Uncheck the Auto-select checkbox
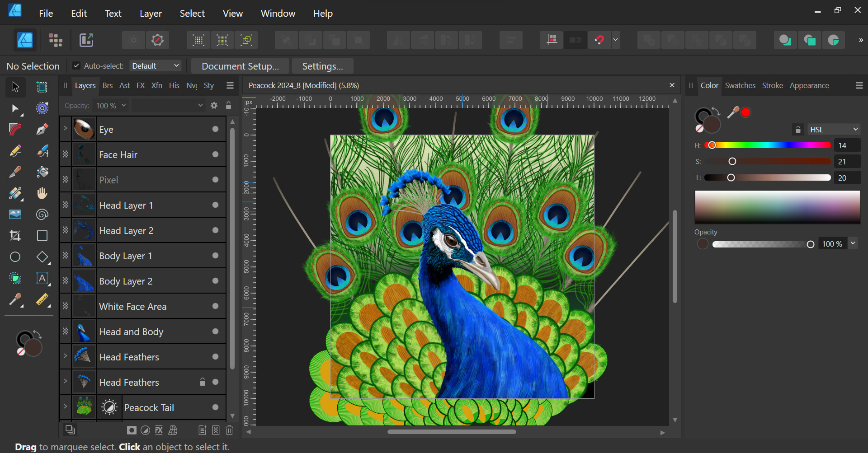This screenshot has width=868, height=453. click(x=76, y=66)
